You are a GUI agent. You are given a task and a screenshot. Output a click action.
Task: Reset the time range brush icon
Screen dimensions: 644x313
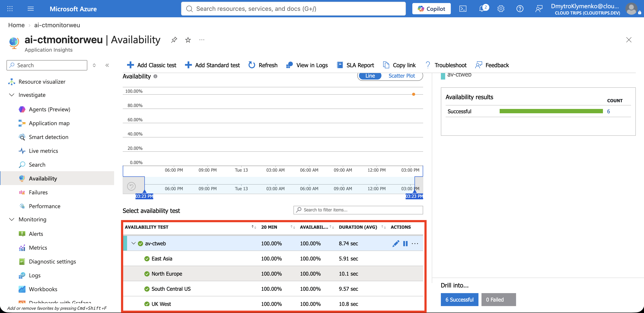point(131,186)
